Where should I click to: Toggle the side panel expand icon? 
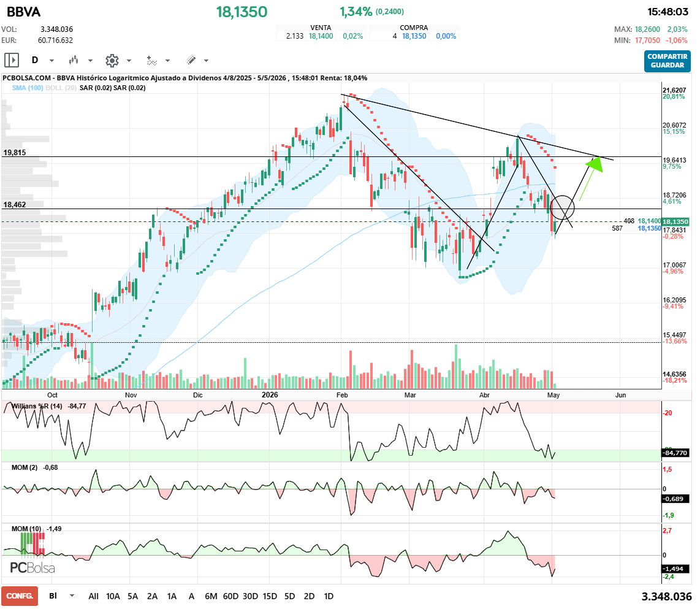click(11, 60)
